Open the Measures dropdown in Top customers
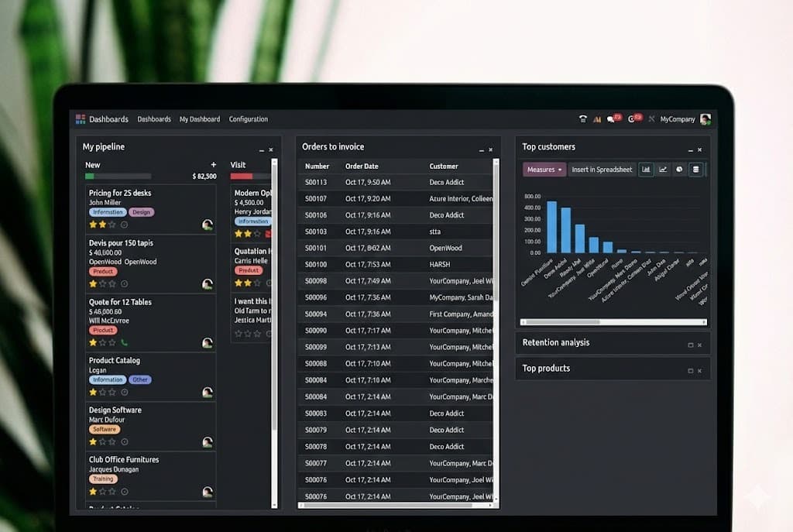 tap(544, 169)
